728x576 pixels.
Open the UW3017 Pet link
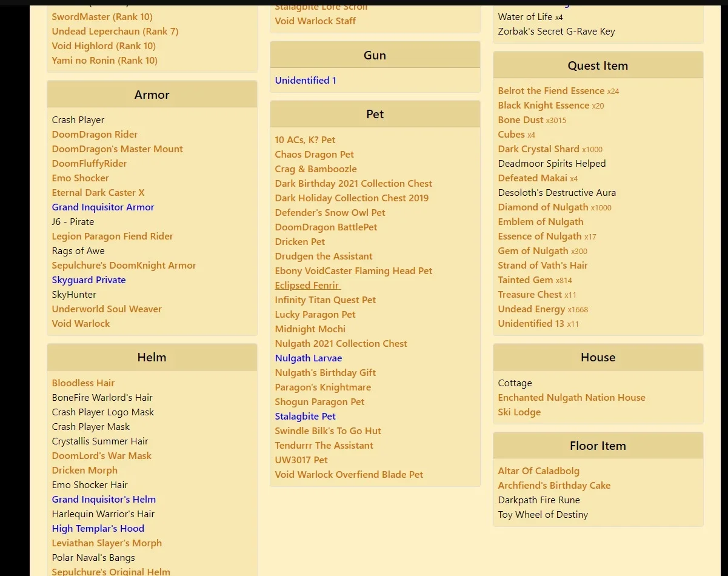point(301,460)
